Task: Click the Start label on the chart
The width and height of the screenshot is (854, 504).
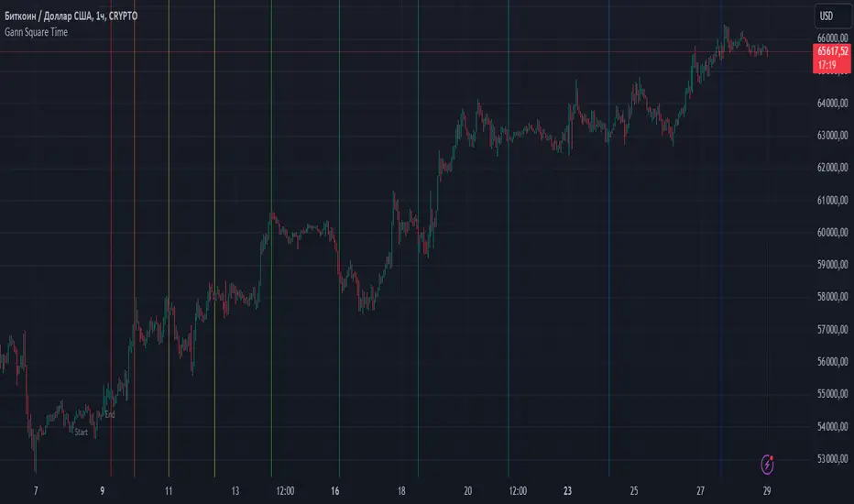Action: point(82,432)
